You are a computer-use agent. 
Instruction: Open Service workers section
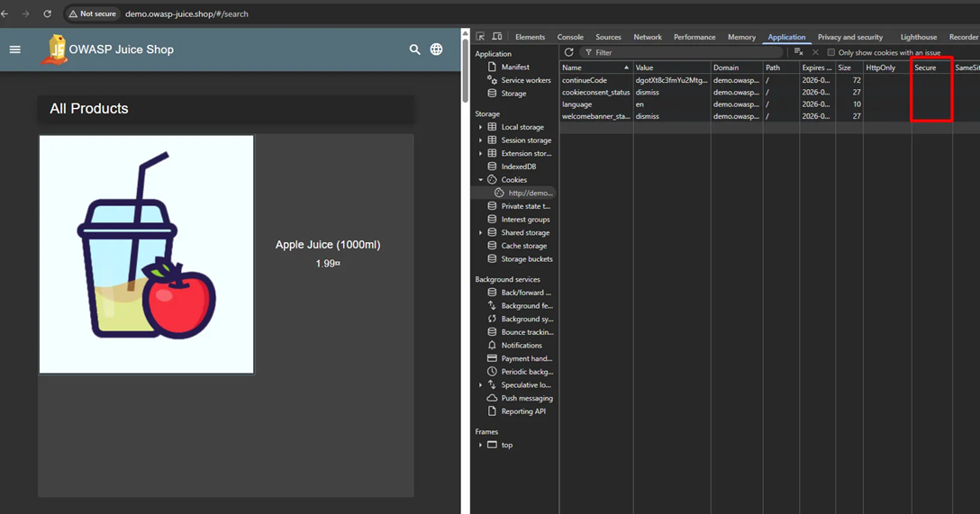click(x=526, y=80)
